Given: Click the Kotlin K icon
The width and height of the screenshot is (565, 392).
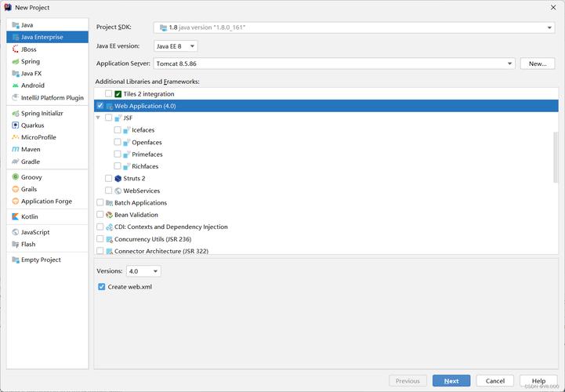Looking at the screenshot, I should (x=16, y=216).
